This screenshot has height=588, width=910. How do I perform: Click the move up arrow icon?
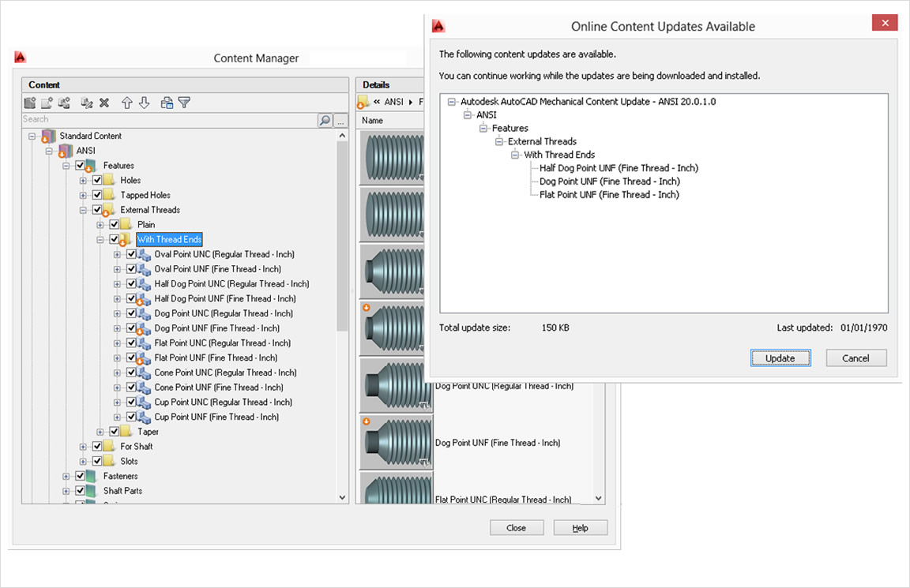(x=127, y=103)
